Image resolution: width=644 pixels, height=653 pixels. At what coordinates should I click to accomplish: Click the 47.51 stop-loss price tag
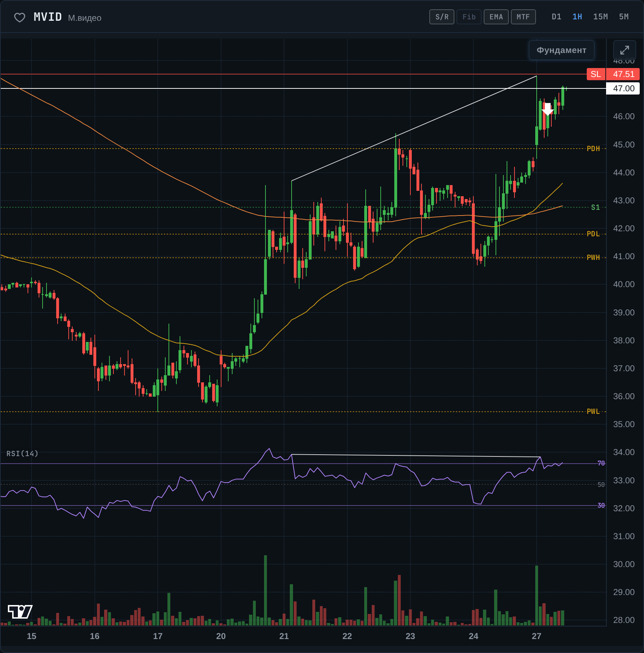[x=623, y=74]
